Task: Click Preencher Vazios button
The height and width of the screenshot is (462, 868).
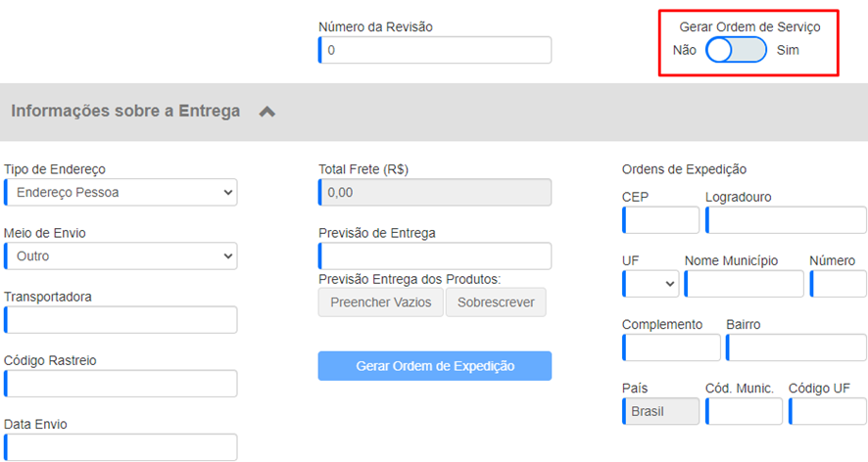Action: (x=381, y=302)
